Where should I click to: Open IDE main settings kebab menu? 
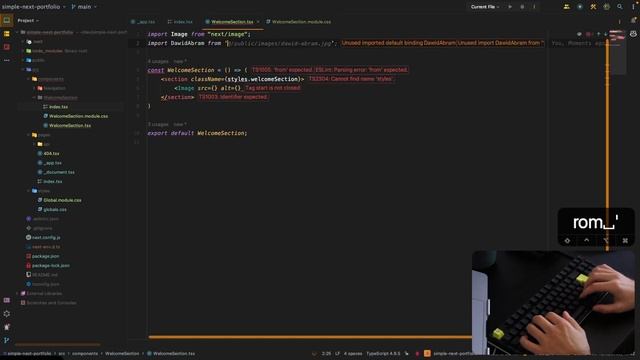pyautogui.click(x=633, y=7)
